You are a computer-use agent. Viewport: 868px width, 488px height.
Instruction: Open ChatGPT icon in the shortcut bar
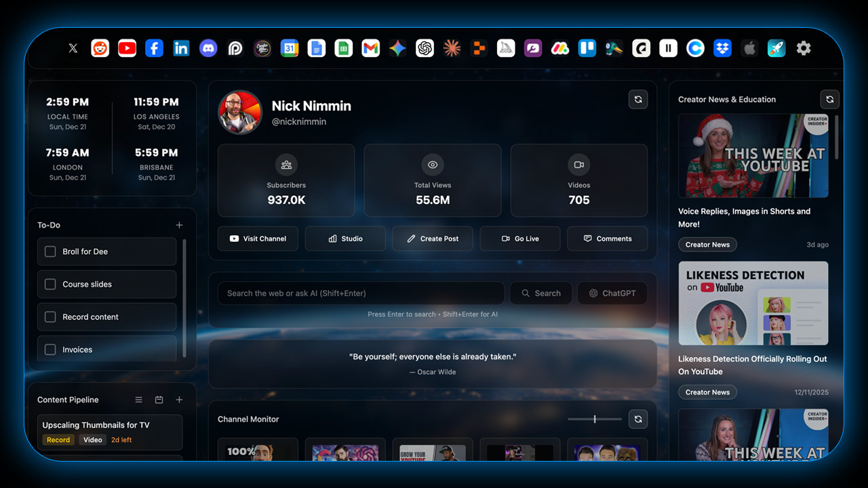point(425,48)
